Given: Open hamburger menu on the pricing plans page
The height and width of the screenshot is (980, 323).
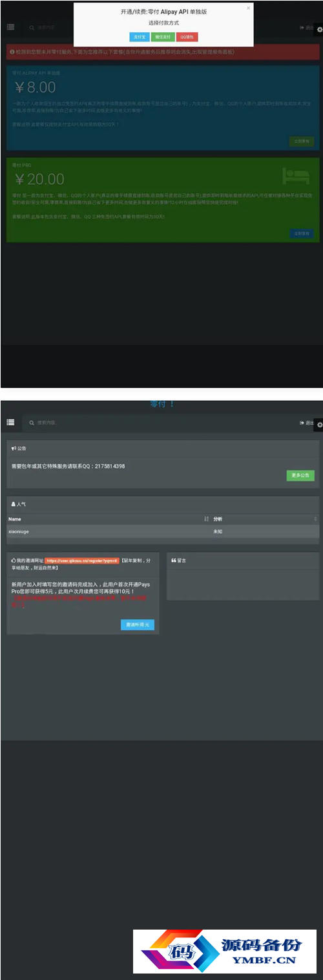Looking at the screenshot, I should click(x=10, y=27).
